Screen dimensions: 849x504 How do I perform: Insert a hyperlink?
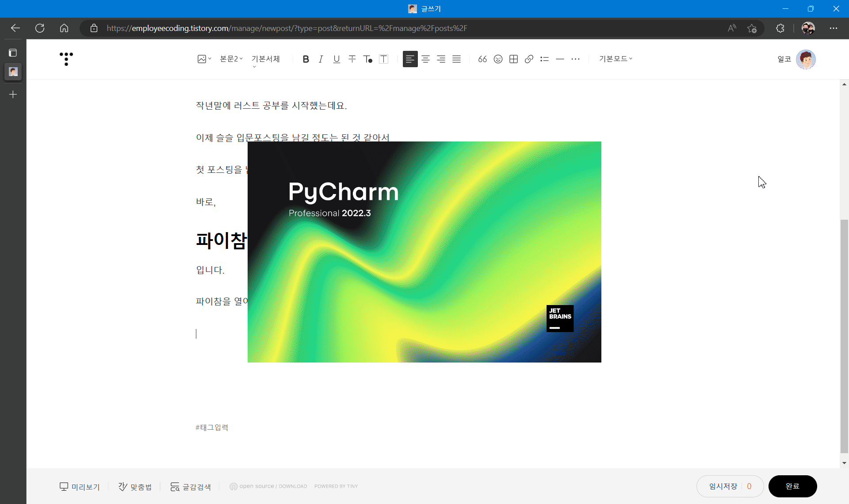(529, 59)
